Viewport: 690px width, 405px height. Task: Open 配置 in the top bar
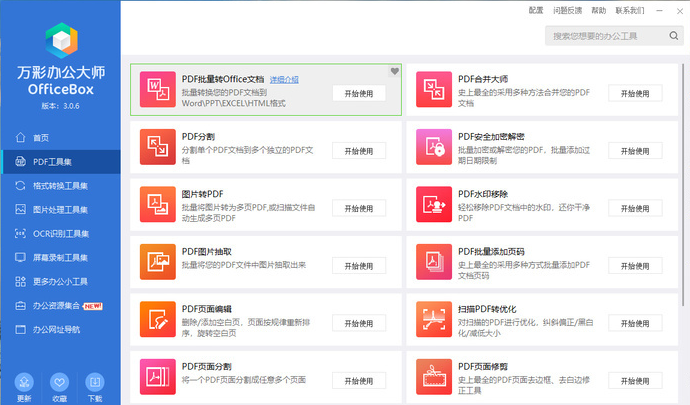click(x=536, y=11)
